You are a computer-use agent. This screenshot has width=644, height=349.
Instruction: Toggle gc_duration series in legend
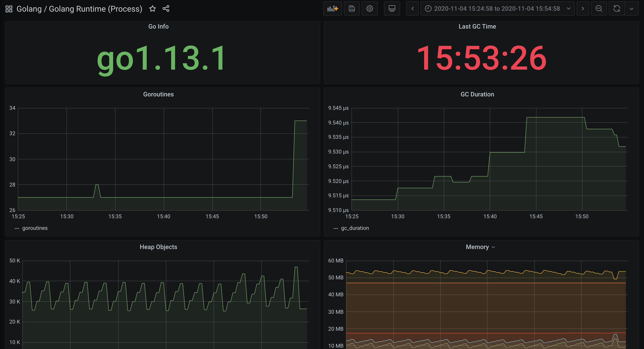click(x=355, y=228)
